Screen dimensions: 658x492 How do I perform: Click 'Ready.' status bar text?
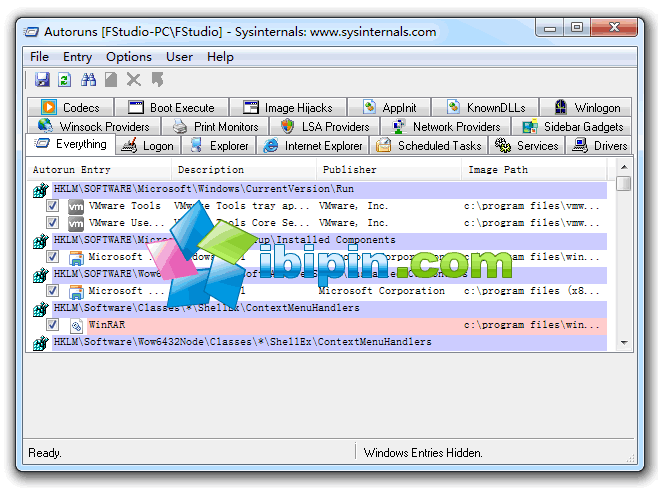pos(45,453)
